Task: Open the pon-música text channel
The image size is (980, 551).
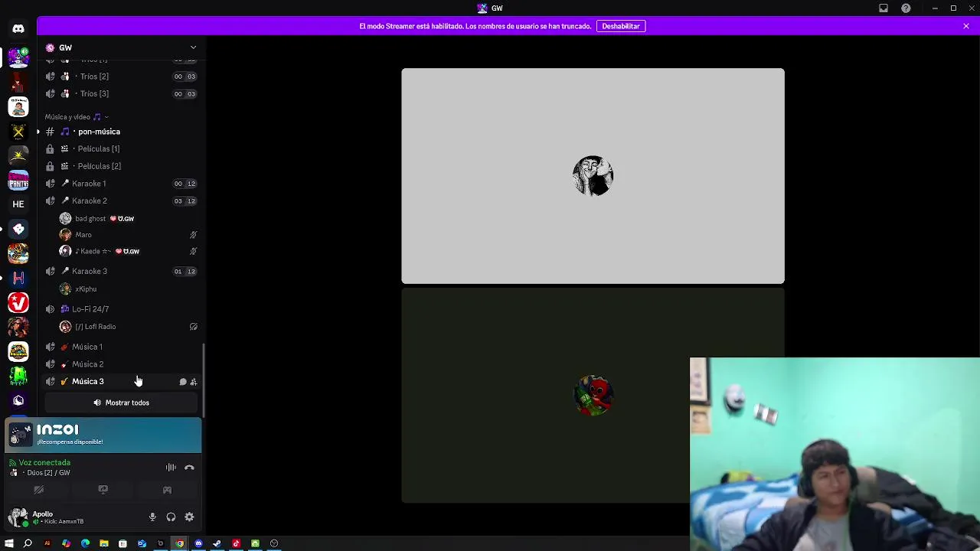Action: (119, 132)
